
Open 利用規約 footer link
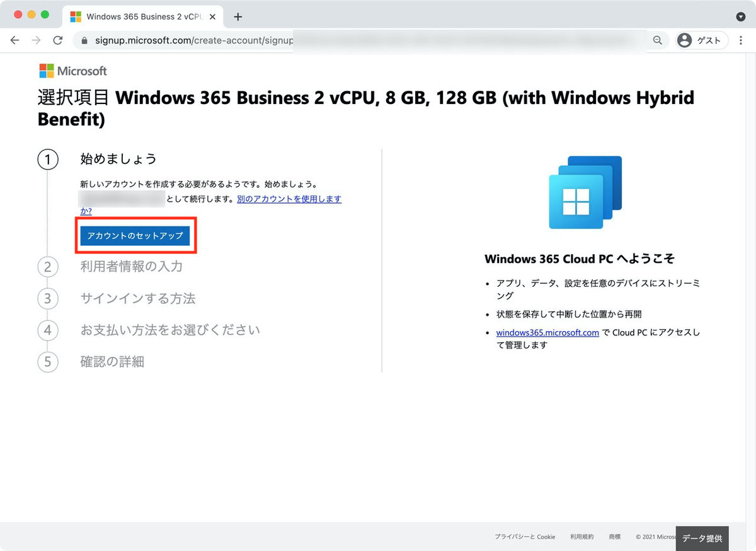tap(581, 537)
